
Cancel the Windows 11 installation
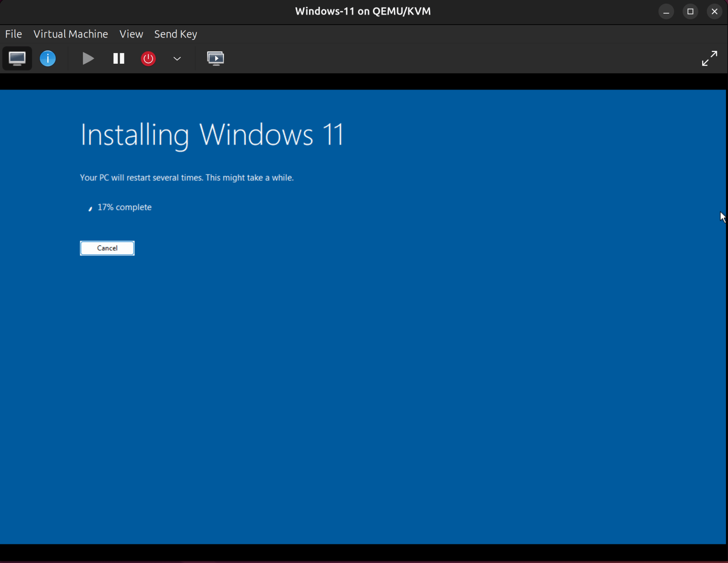(x=107, y=248)
